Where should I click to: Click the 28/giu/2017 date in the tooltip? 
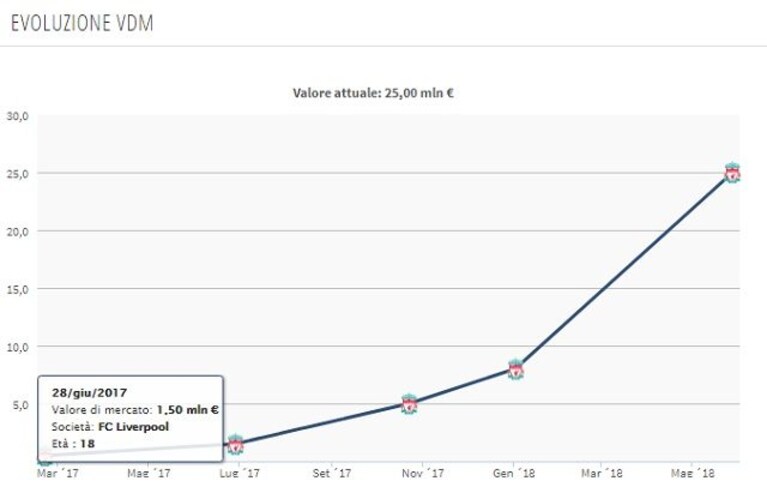pyautogui.click(x=90, y=393)
